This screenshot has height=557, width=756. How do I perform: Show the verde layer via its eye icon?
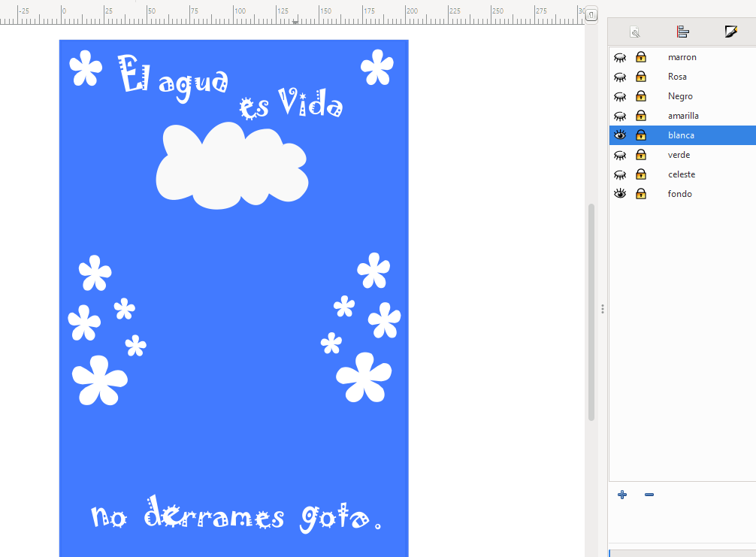coord(620,155)
